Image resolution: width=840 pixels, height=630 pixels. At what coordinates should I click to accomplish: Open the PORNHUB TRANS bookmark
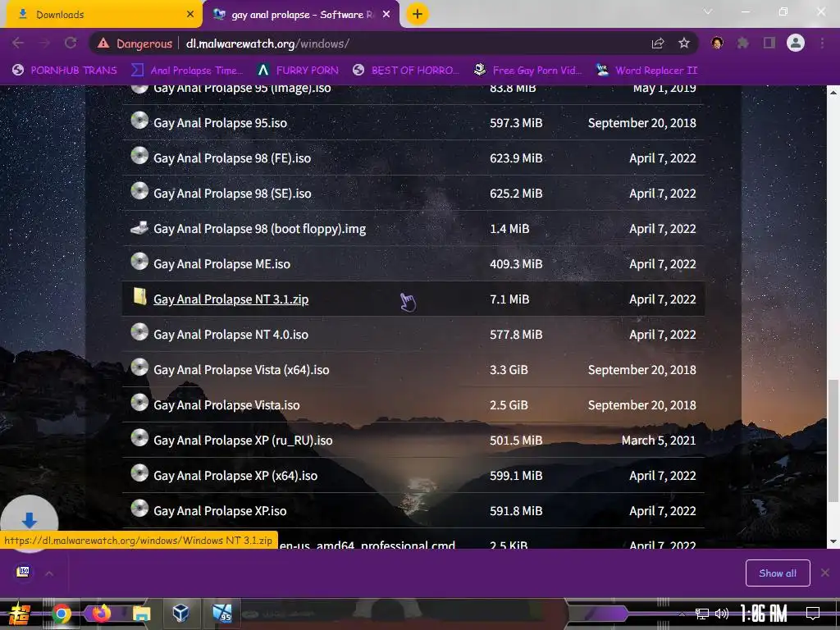64,71
